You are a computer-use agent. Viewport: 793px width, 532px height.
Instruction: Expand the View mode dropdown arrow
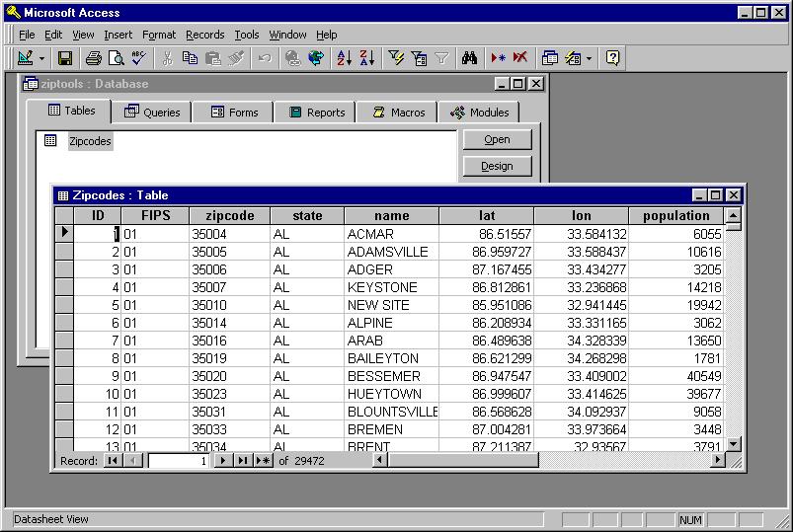[x=42, y=58]
